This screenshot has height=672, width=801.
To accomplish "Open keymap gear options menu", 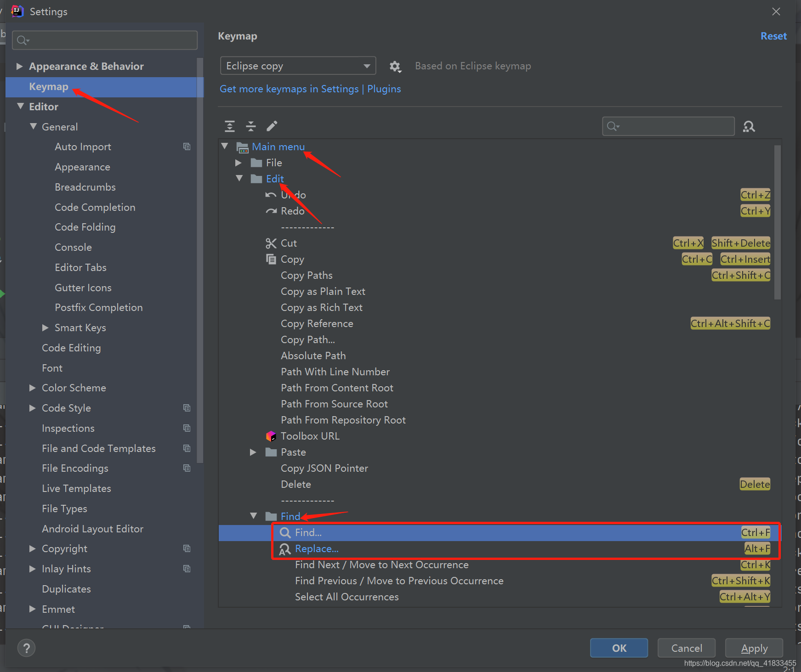I will click(395, 67).
